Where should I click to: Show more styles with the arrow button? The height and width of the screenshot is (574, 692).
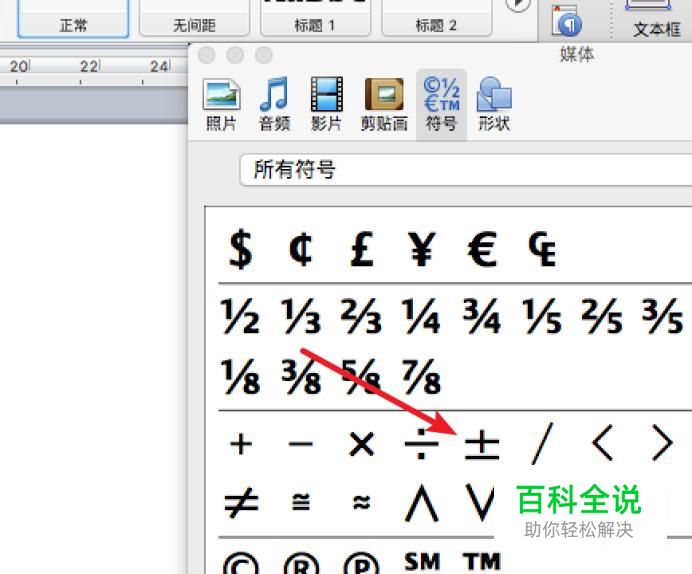pos(517,5)
